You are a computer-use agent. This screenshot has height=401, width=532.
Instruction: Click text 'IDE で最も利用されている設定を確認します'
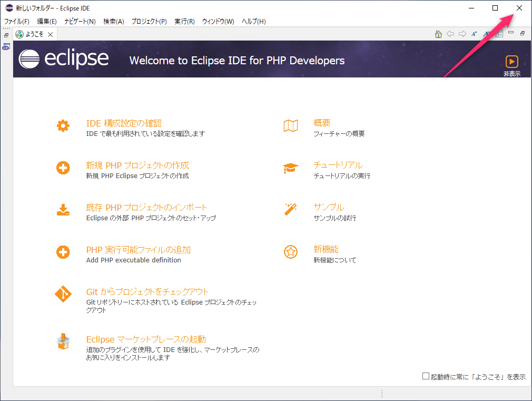(x=145, y=134)
